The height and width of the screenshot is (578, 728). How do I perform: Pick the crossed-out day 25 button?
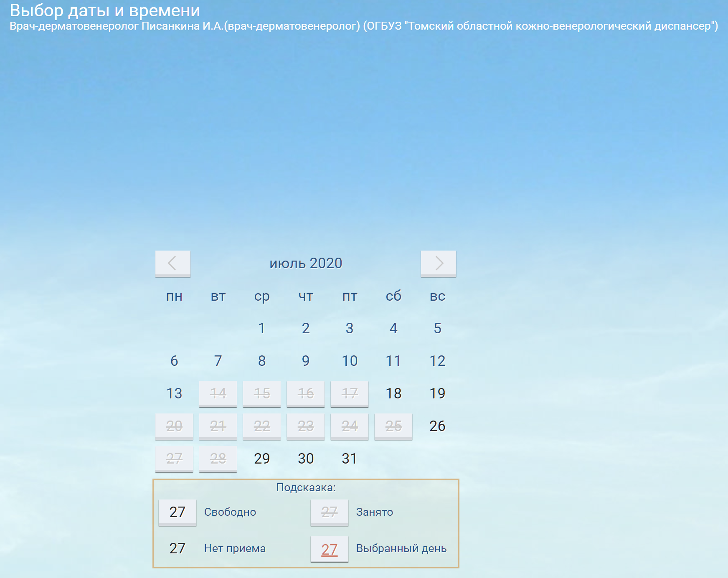pyautogui.click(x=393, y=426)
